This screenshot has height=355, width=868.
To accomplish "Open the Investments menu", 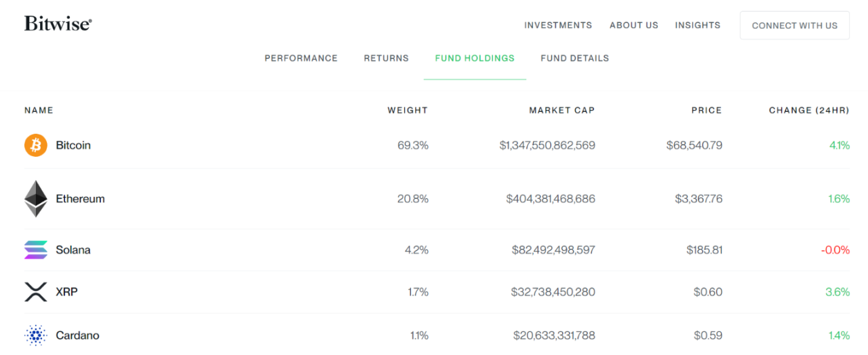I will 557,25.
